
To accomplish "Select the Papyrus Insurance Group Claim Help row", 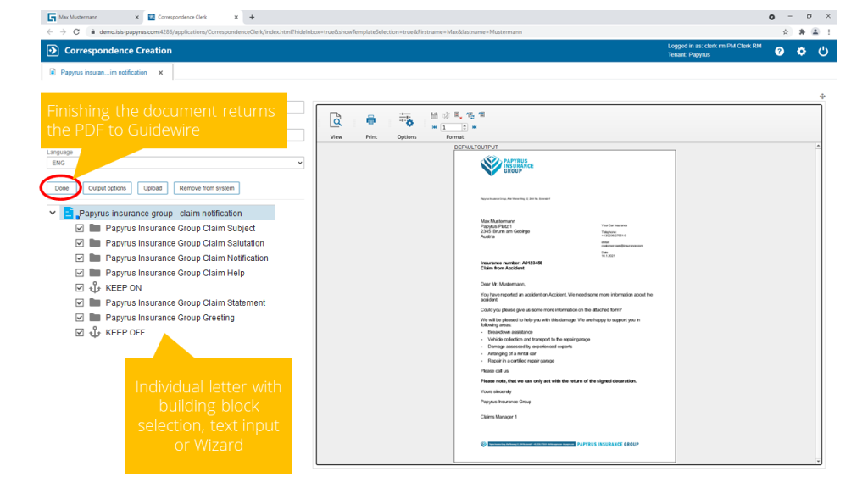I will pos(175,273).
